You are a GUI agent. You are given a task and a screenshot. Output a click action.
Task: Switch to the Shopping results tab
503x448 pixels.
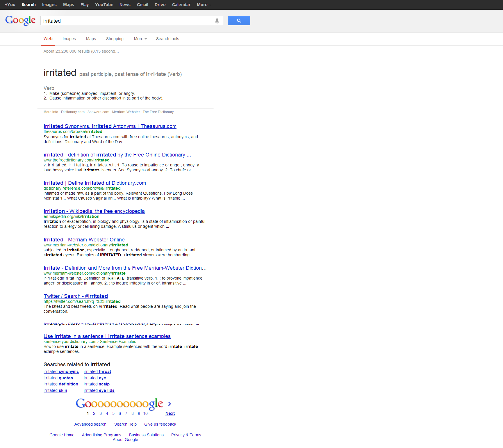(115, 39)
